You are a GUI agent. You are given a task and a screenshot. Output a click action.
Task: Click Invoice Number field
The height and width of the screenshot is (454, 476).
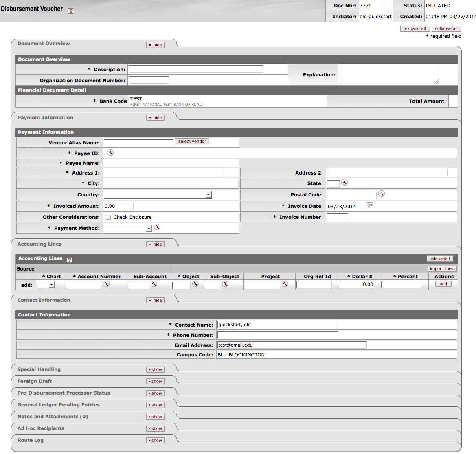[x=337, y=217]
